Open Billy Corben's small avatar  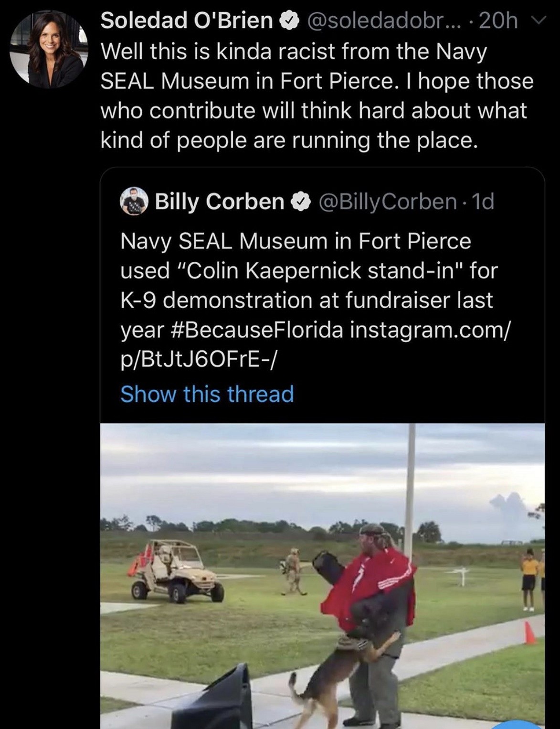(134, 201)
